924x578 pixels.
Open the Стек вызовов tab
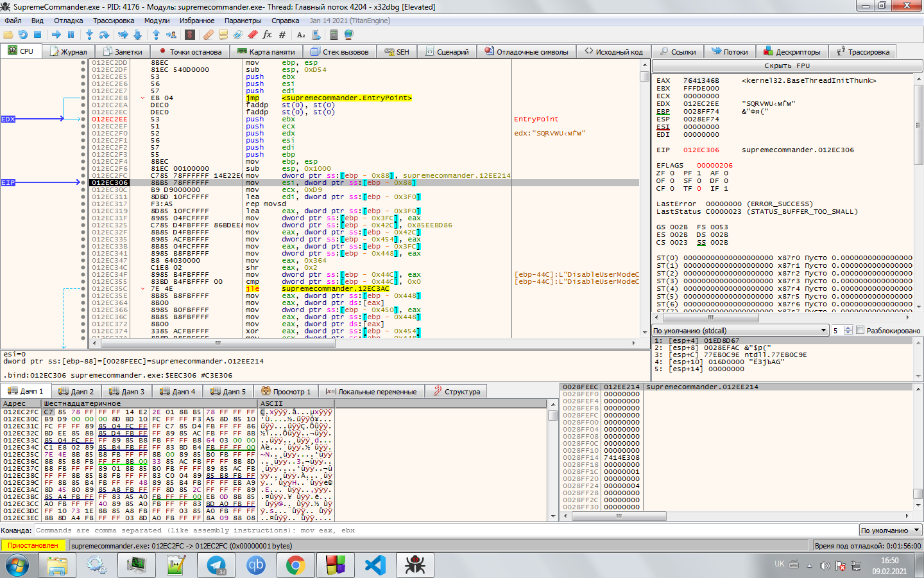[339, 52]
